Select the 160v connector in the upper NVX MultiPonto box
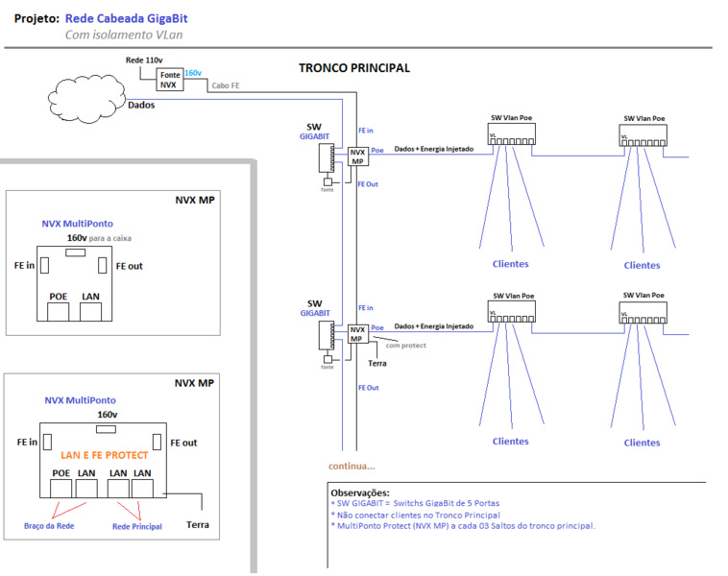The image size is (728, 576). [x=75, y=252]
